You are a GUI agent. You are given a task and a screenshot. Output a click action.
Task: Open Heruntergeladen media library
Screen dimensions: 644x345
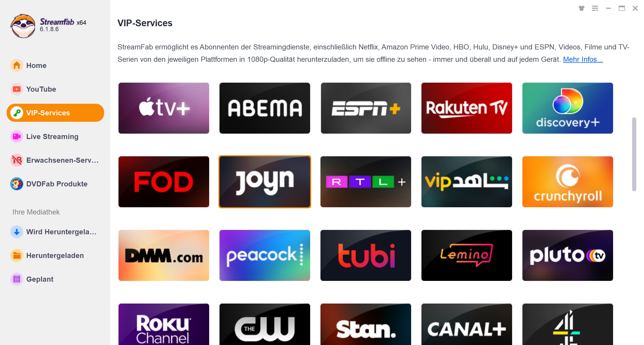[x=55, y=255]
